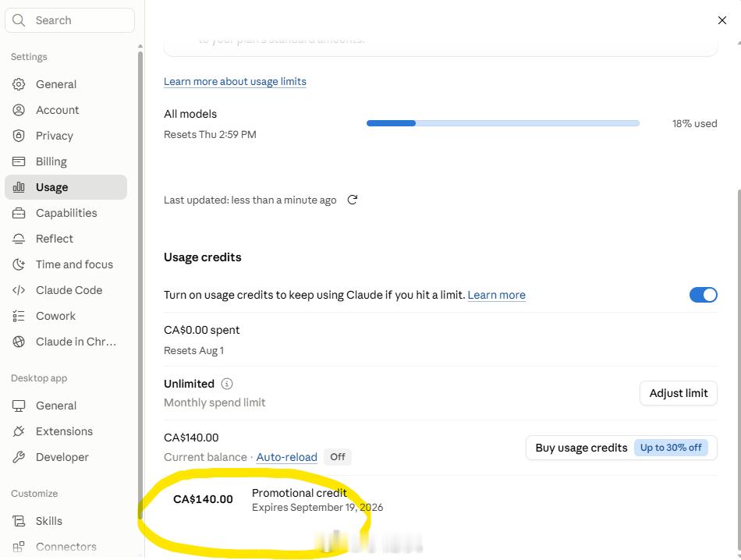Click the refresh icon beside Last updated
Viewport: 741px width, 560px height.
(352, 200)
